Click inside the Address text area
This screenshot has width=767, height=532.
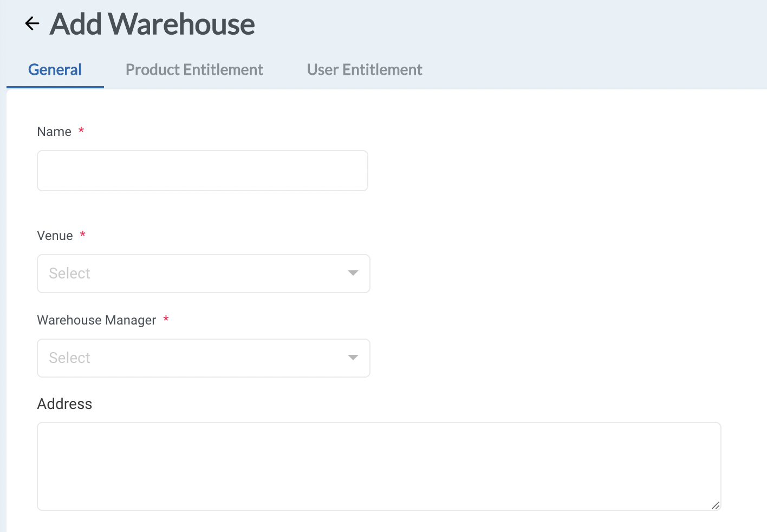[379, 466]
